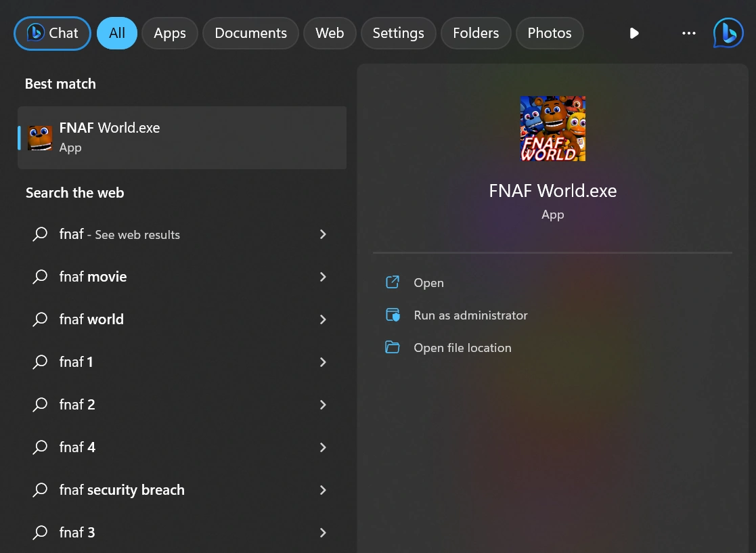This screenshot has width=756, height=553.
Task: Expand the fnaf world suggestion chevron
Action: (x=323, y=319)
